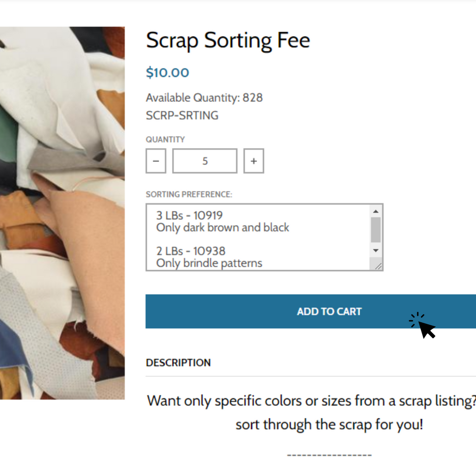Viewport: 476px width, 476px height.
Task: Click the $10.00 price text
Action: point(168,72)
